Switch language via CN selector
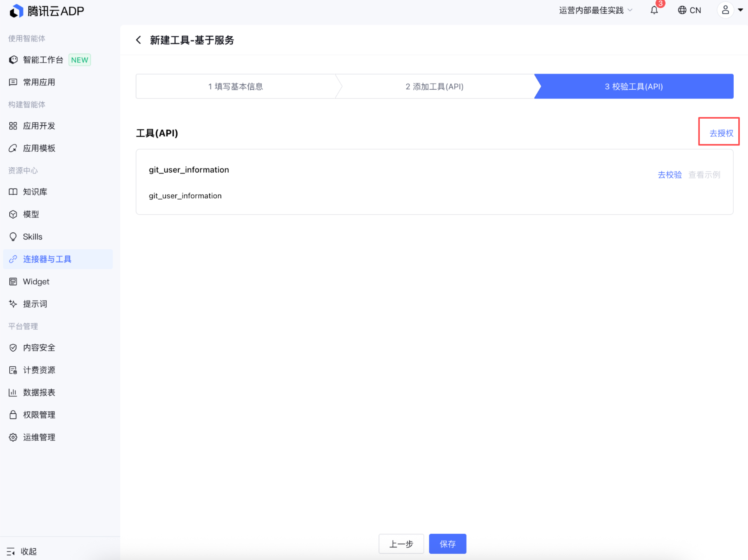The height and width of the screenshot is (560, 748). (689, 10)
